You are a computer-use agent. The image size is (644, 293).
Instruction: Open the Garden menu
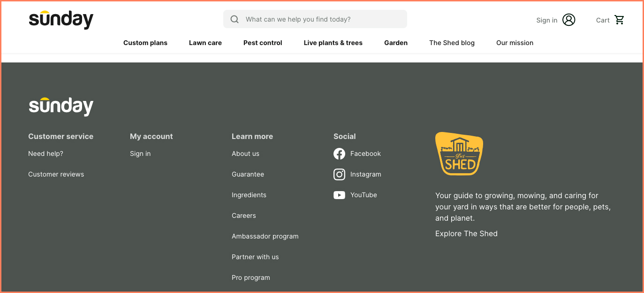(x=396, y=43)
